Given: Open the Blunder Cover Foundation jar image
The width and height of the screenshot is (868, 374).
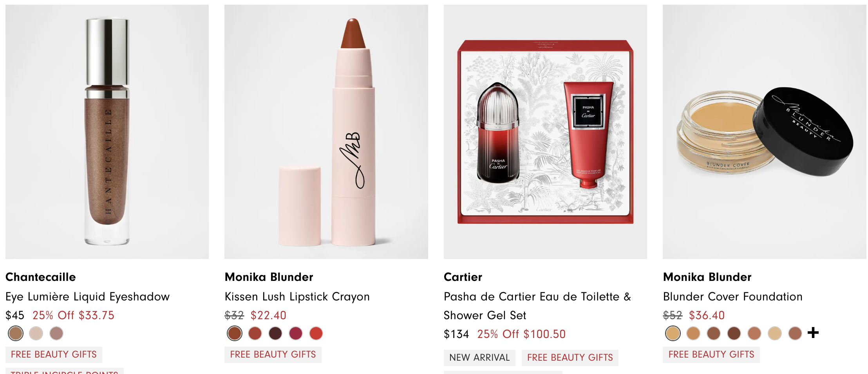Looking at the screenshot, I should tap(765, 132).
